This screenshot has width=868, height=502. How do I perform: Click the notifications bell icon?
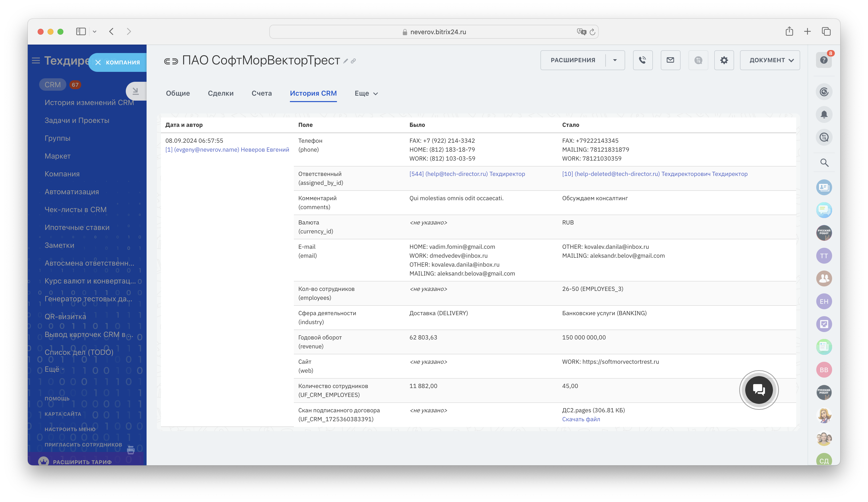[824, 114]
